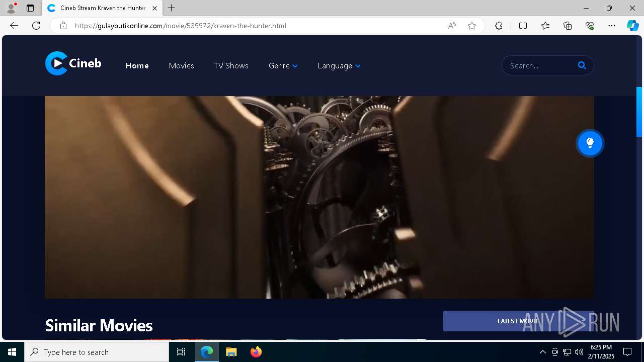The width and height of the screenshot is (644, 362).
Task: Close the Cineb Stream tab
Action: pyautogui.click(x=155, y=8)
